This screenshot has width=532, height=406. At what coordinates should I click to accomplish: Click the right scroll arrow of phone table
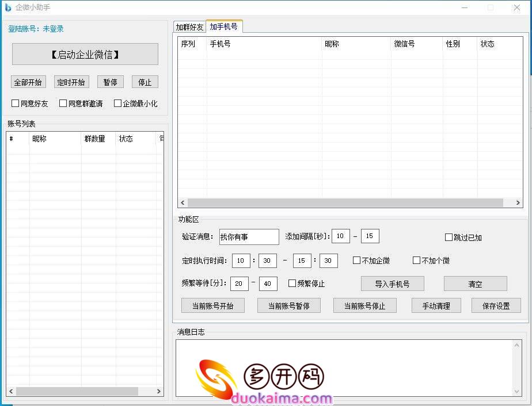tap(518, 203)
